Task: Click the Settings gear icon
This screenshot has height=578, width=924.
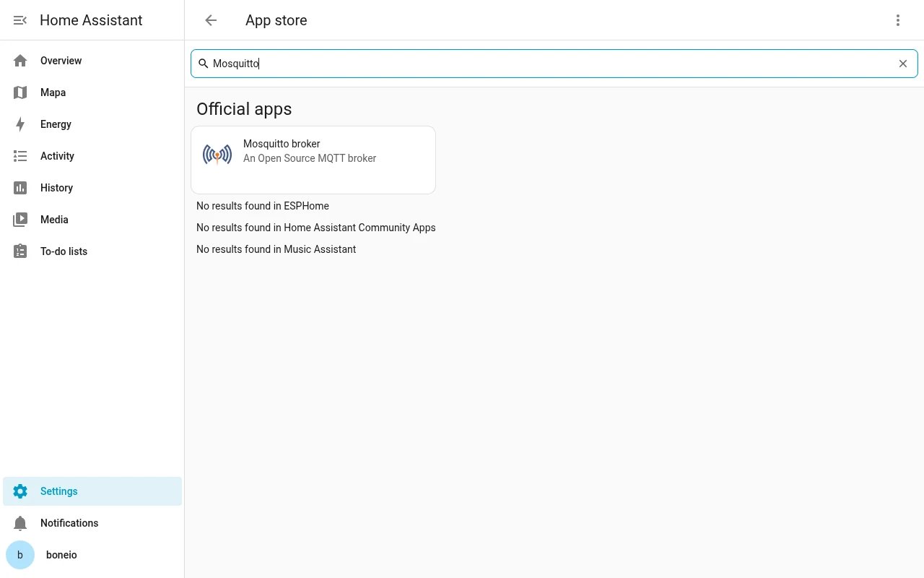Action: tap(20, 491)
